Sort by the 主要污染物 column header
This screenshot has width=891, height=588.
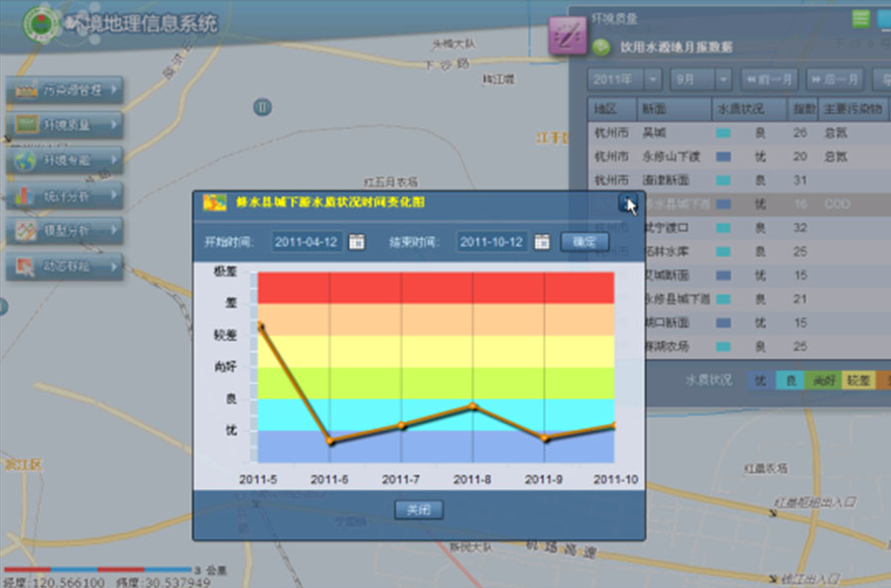click(853, 109)
